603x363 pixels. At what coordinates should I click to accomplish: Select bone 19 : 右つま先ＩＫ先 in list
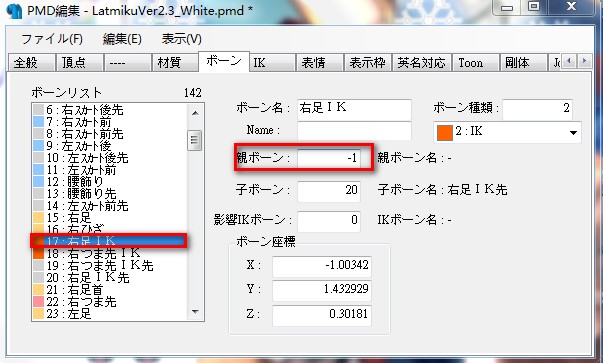point(110,266)
